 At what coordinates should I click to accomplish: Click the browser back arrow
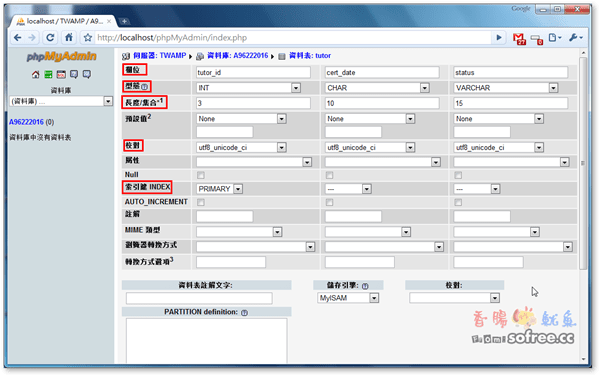(18, 37)
